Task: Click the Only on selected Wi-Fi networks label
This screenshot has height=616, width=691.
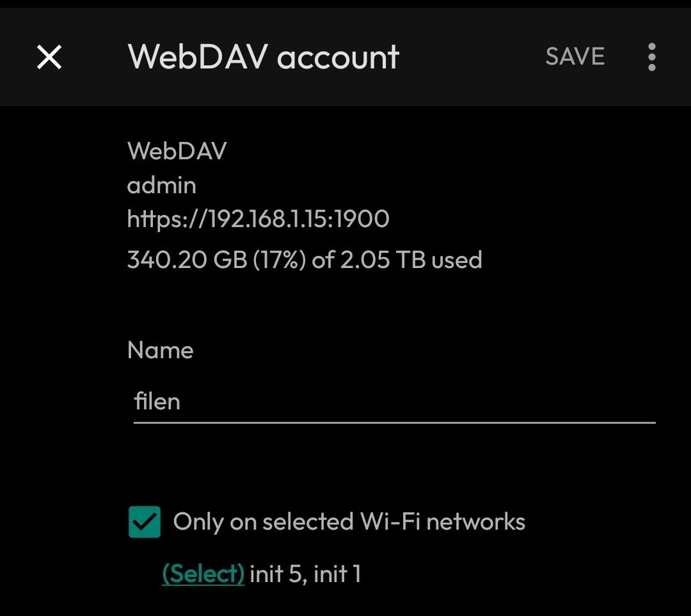Action: pos(349,522)
